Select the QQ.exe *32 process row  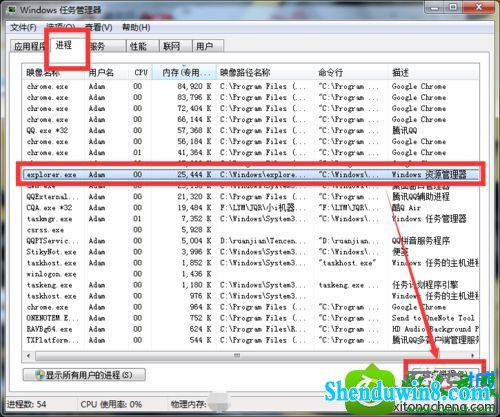click(x=251, y=130)
